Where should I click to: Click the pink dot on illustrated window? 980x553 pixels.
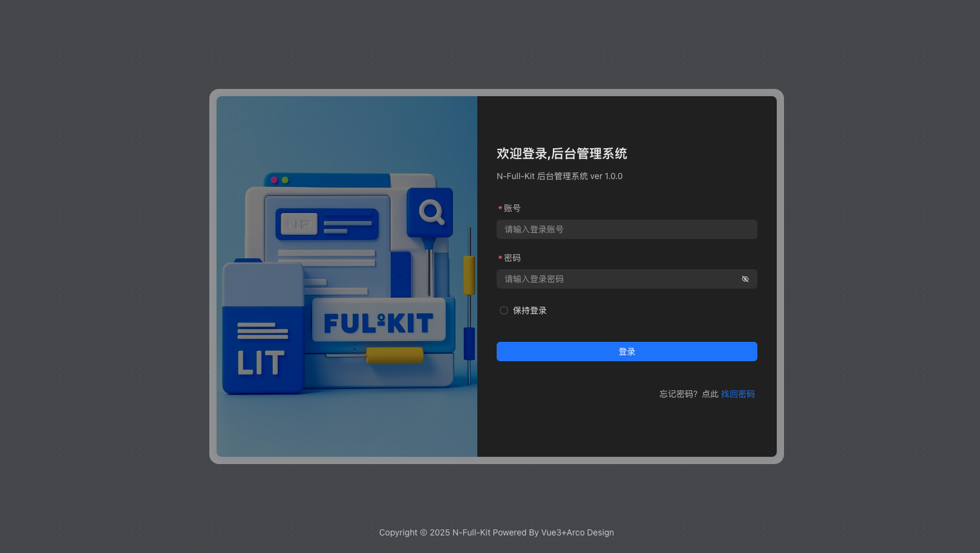274,180
